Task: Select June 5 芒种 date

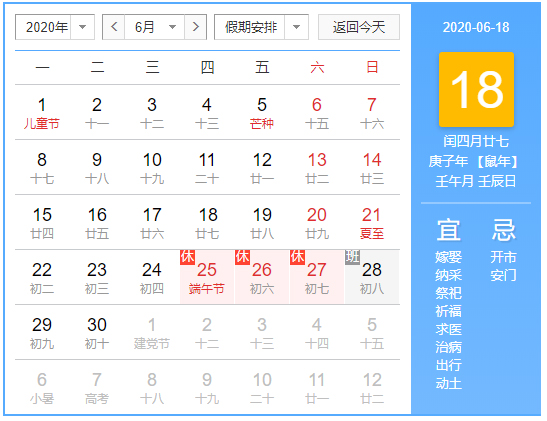Action: pos(262,112)
